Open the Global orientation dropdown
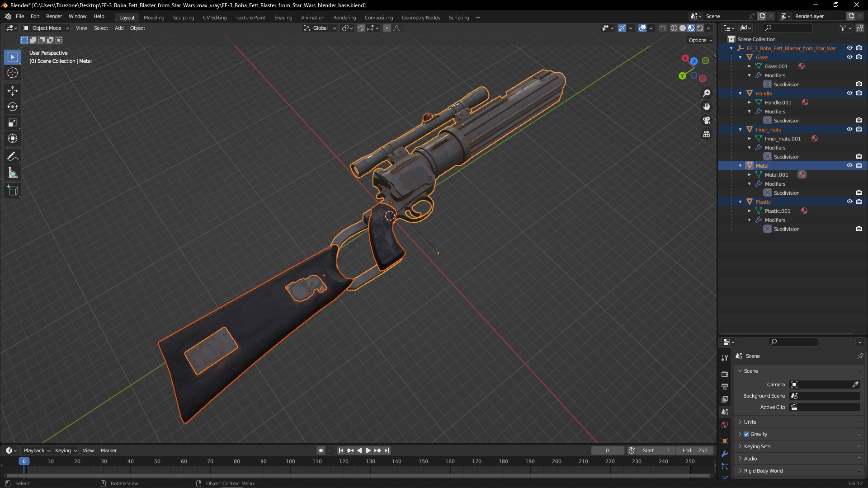This screenshot has width=868, height=488. coord(320,28)
